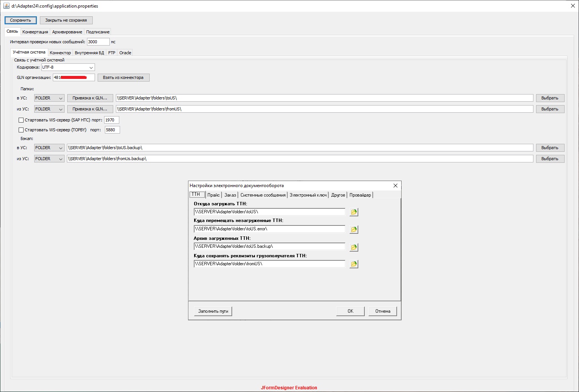
Task: Click the 'Сохранить' button
Action: tap(21, 20)
